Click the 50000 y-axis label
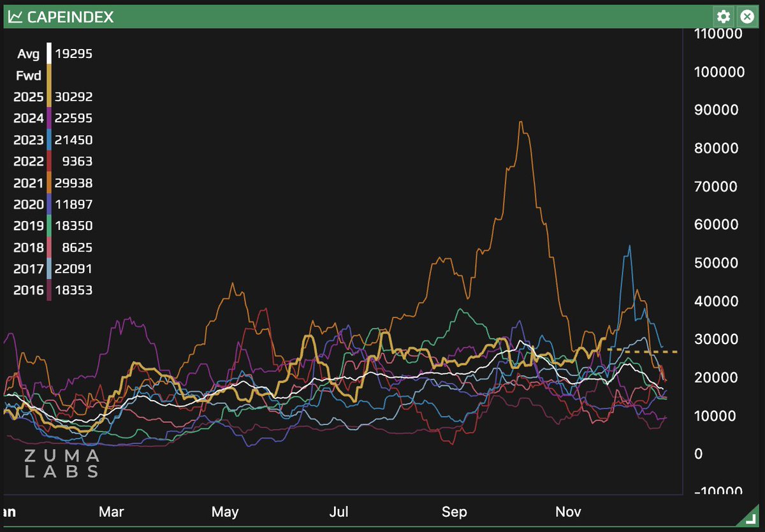765x532 pixels. pos(716,263)
